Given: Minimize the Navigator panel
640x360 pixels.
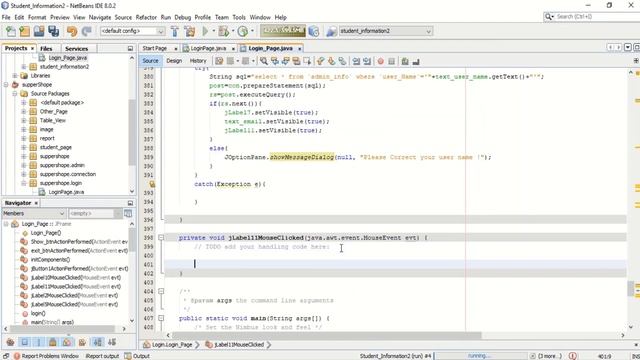Looking at the screenshot, I should tap(130, 203).
